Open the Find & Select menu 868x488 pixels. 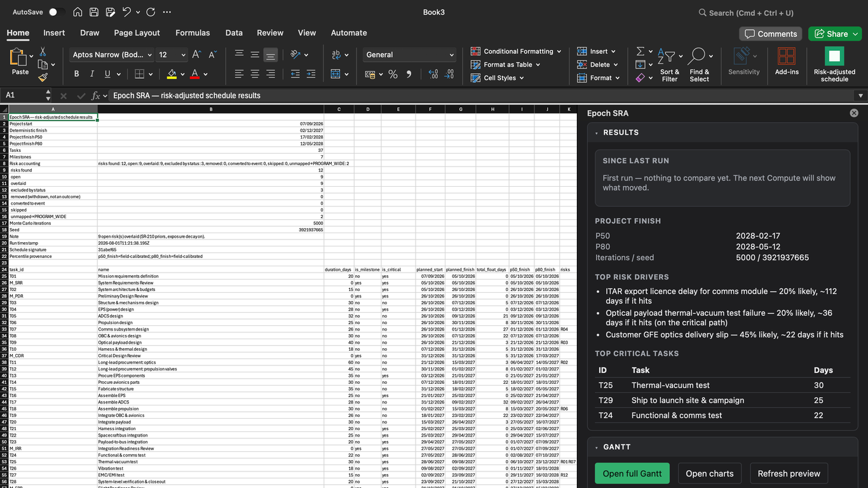tap(699, 65)
